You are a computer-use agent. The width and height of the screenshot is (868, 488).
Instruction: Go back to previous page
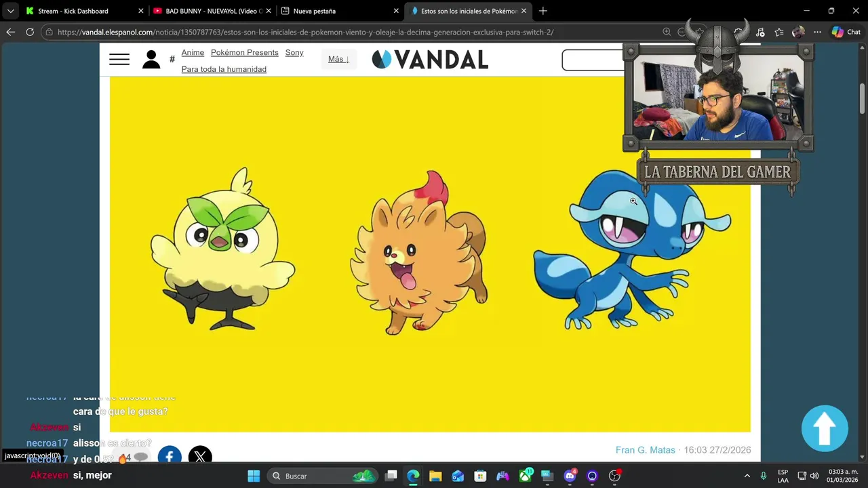pyautogui.click(x=10, y=32)
